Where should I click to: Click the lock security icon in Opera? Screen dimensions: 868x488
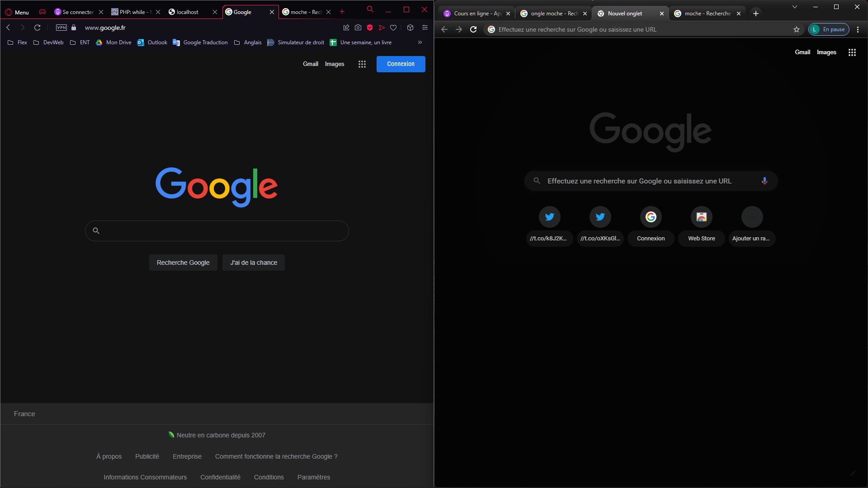click(74, 28)
